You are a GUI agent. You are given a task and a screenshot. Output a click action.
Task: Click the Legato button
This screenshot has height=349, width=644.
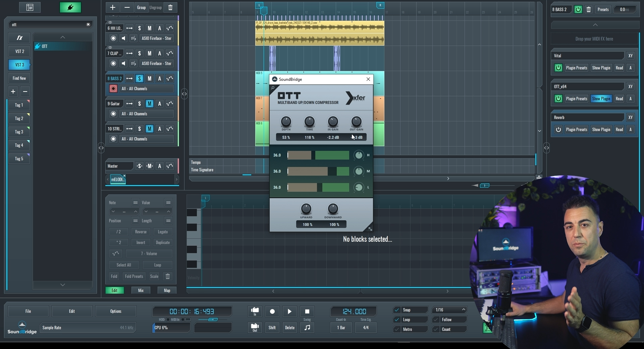tap(163, 232)
